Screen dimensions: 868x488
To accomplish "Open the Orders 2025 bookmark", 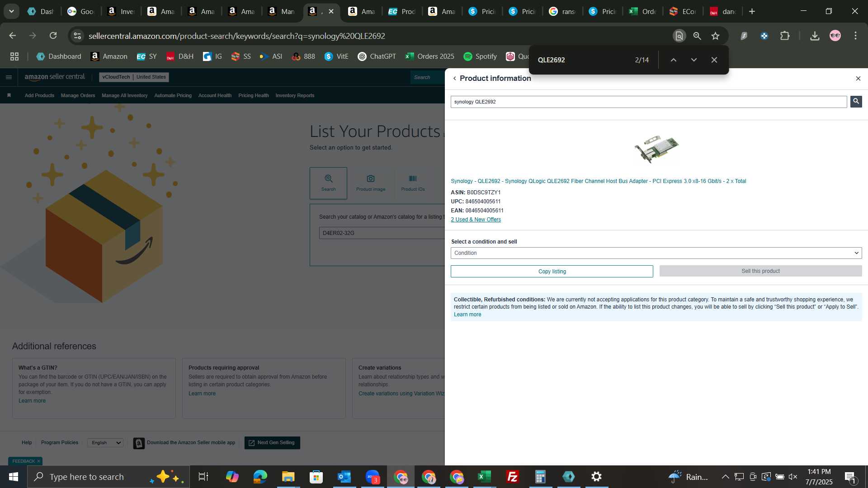I will pyautogui.click(x=429, y=56).
